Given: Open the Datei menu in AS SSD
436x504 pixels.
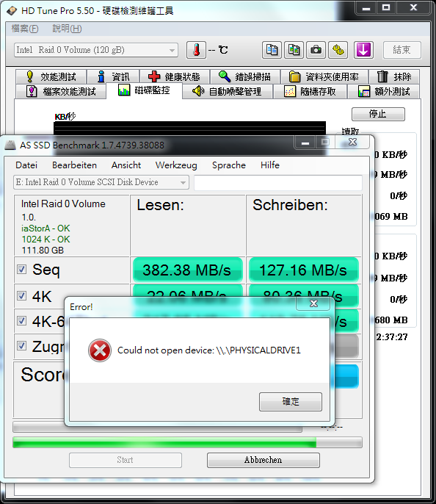Looking at the screenshot, I should click(26, 165).
